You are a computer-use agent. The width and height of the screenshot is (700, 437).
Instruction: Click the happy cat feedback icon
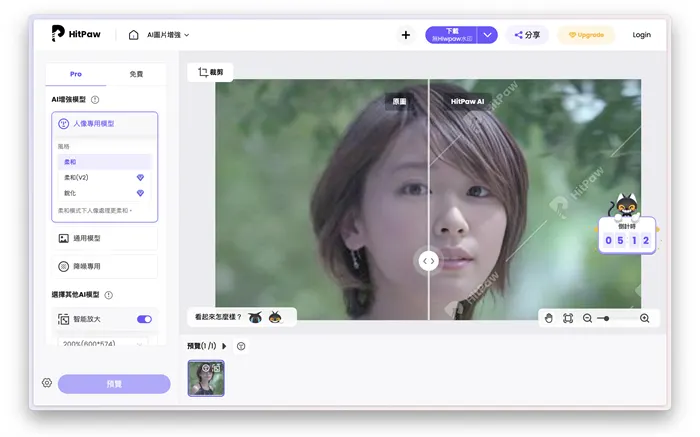(275, 317)
